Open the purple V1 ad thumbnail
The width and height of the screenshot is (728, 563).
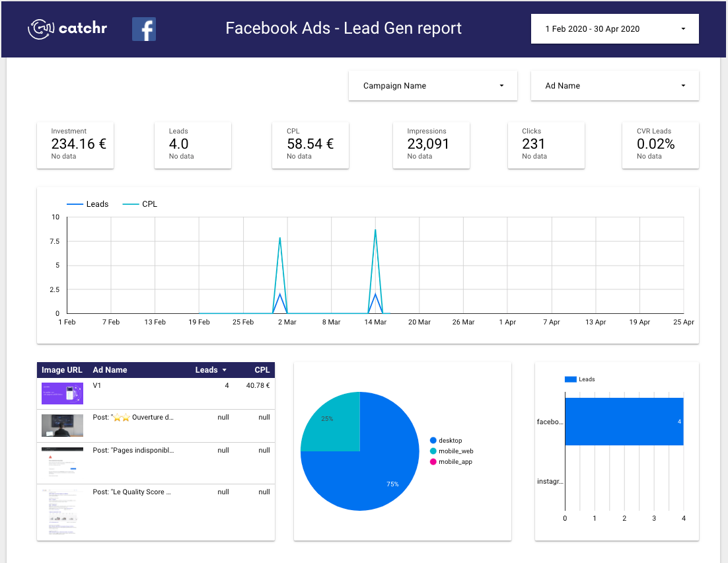click(62, 393)
